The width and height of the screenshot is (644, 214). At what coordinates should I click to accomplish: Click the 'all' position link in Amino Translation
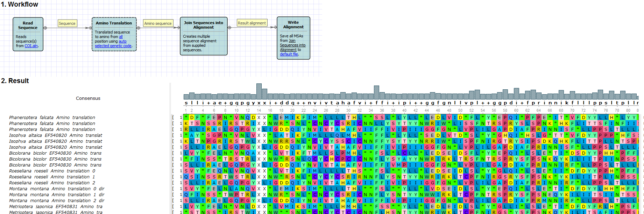tap(121, 37)
